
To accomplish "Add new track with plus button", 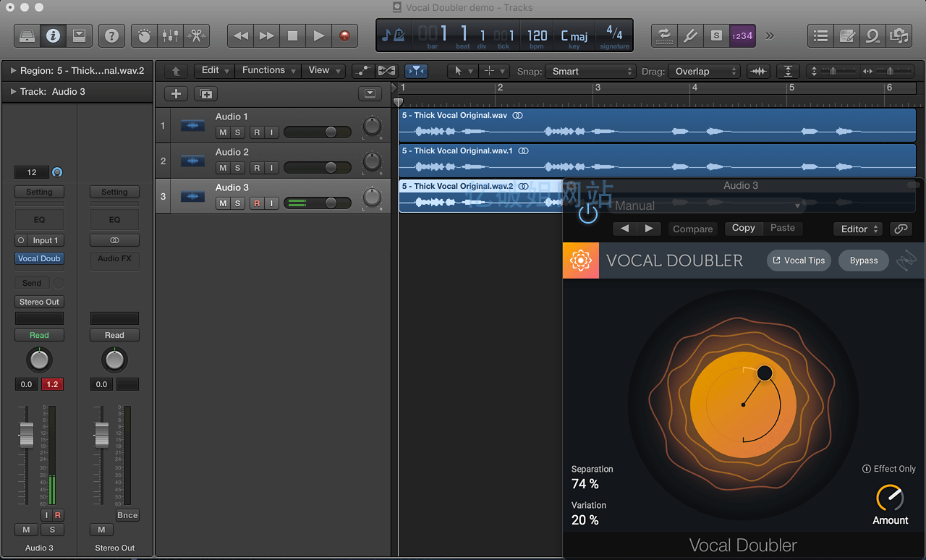I will tap(176, 94).
